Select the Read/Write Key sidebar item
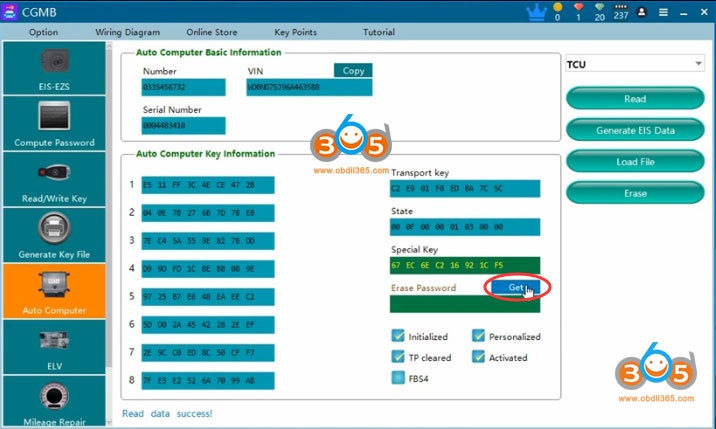The width and height of the screenshot is (716, 429). point(54,179)
